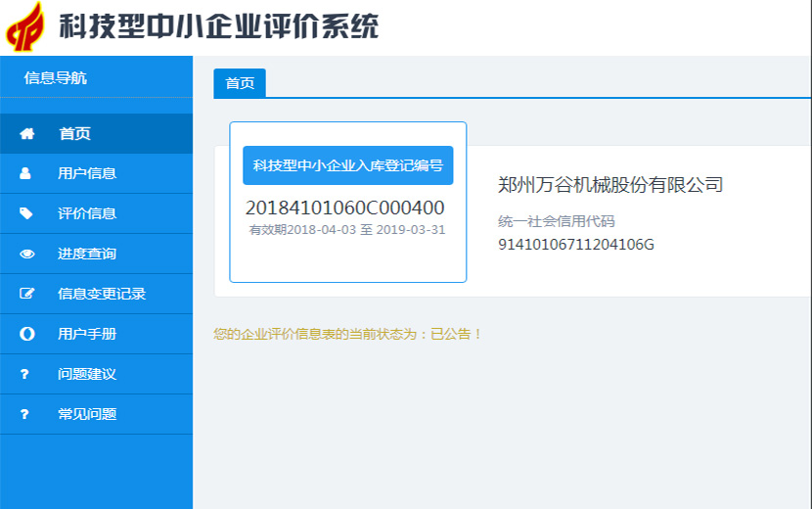Click the question icon beside 问题建议

[25, 374]
